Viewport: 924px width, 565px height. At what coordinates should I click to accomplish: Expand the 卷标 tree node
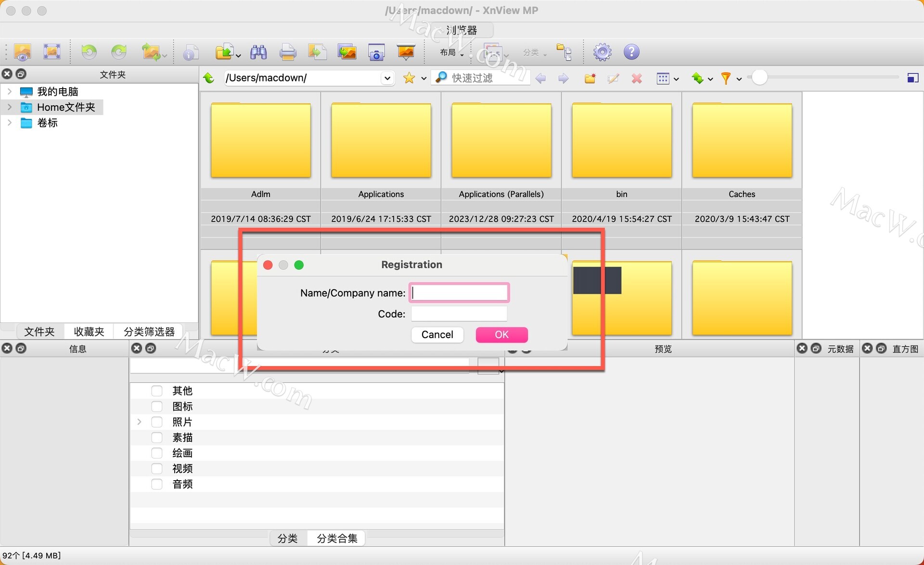(x=9, y=122)
